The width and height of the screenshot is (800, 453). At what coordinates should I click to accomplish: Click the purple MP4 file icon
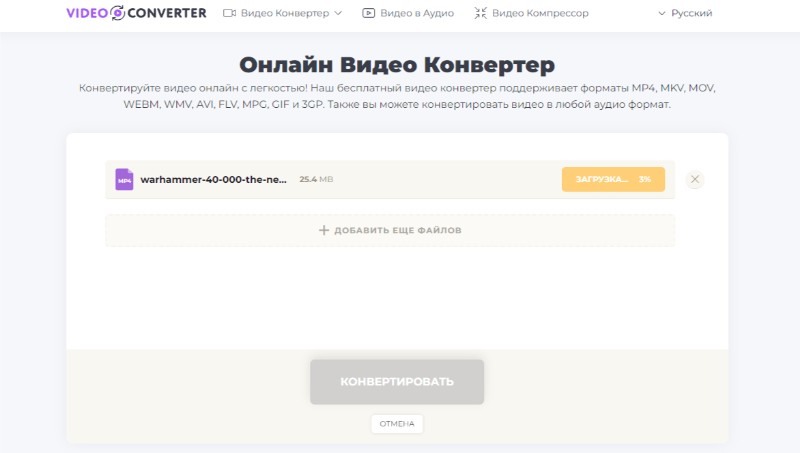tap(124, 180)
